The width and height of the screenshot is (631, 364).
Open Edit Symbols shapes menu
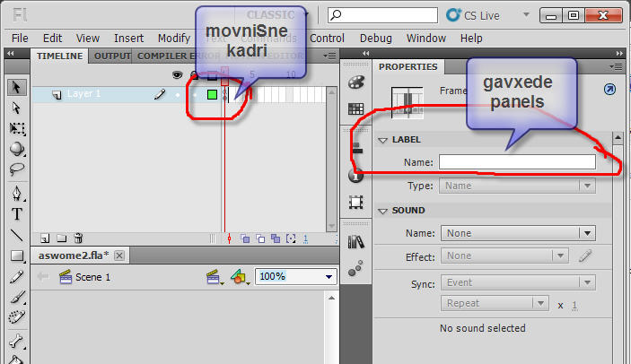[x=240, y=277]
